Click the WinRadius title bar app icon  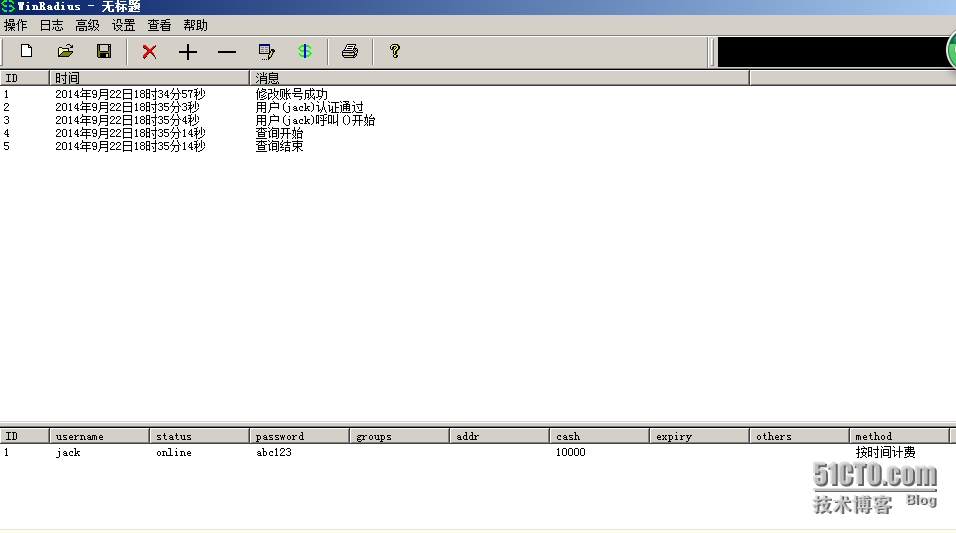click(7, 6)
